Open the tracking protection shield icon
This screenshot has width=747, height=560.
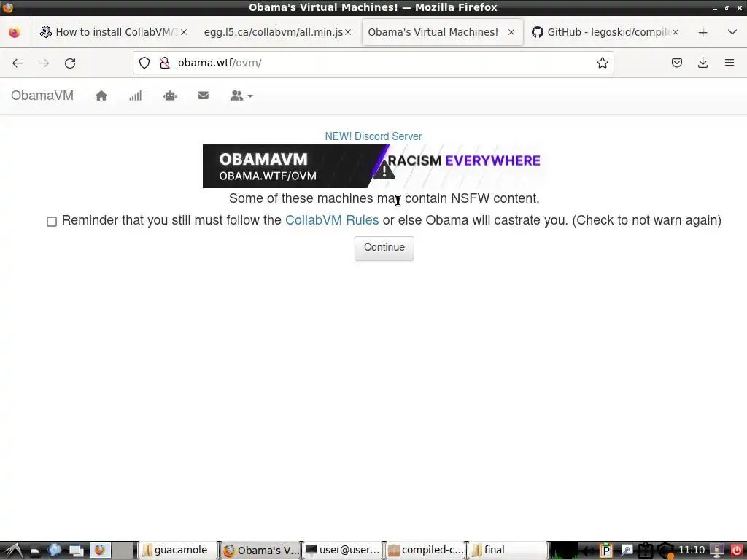[144, 63]
